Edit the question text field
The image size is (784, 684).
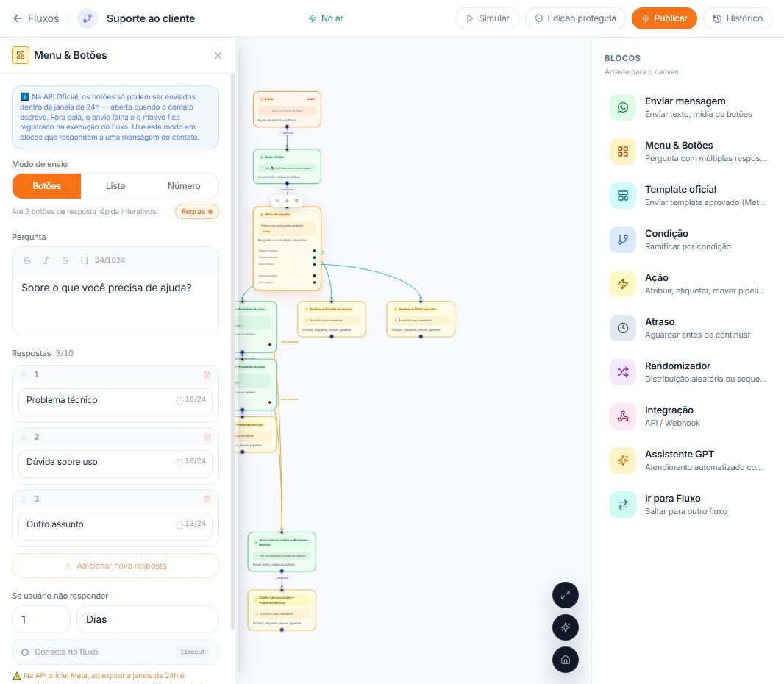point(115,304)
